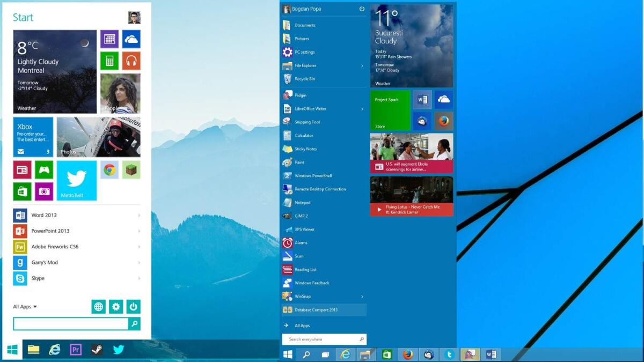644x362 pixels.
Task: Open Word 2013 from the pinned list
Action: pyautogui.click(x=43, y=215)
